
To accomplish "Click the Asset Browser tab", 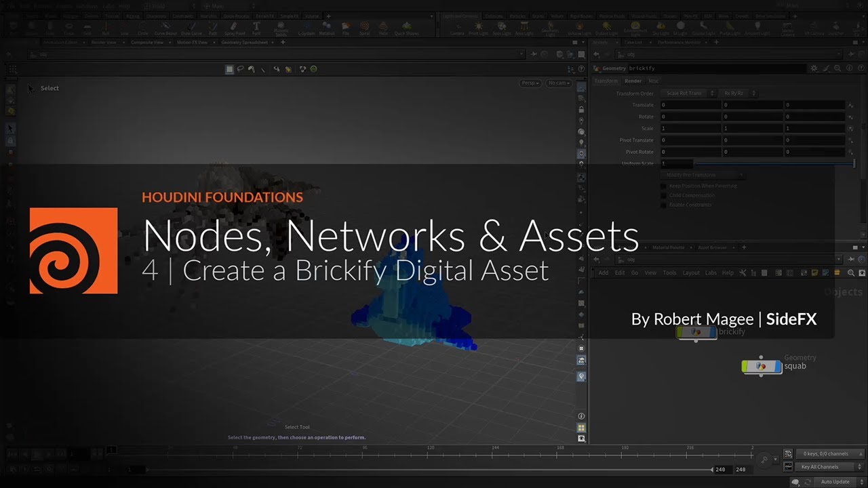I will click(x=713, y=247).
